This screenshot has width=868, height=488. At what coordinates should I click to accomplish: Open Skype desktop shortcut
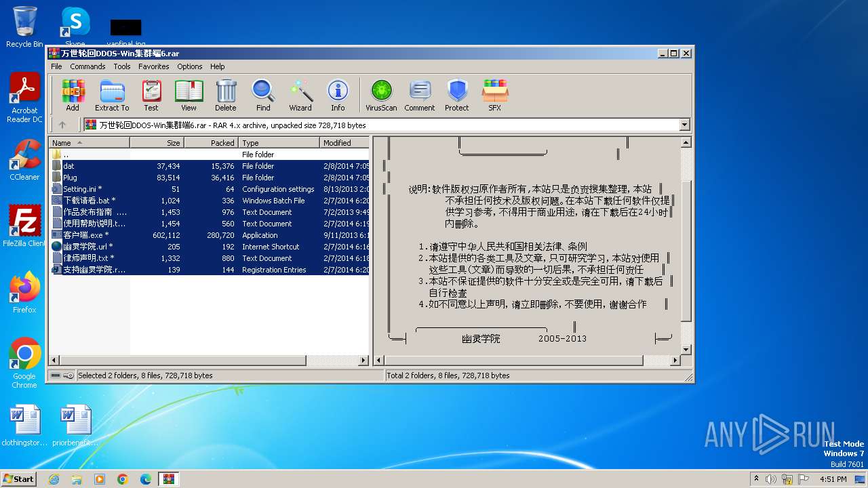pos(75,26)
